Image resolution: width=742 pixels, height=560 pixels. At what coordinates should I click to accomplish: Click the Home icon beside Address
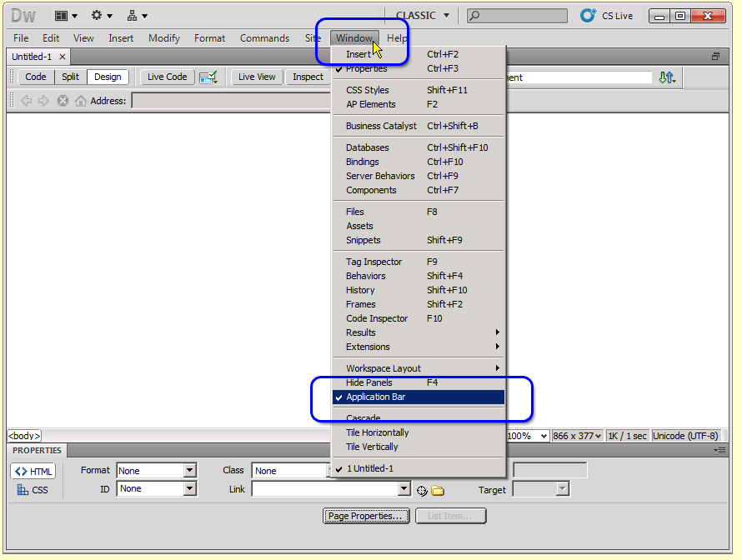coord(81,101)
